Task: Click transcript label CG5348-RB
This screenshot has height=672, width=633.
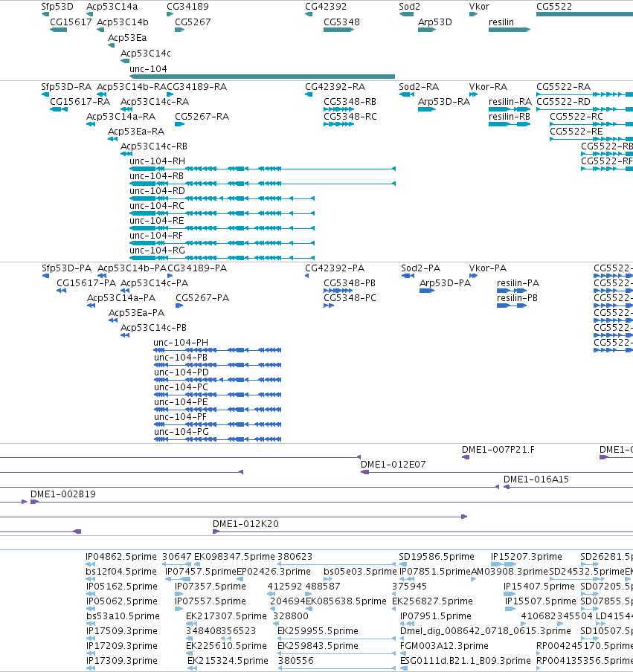Action: pos(350,102)
